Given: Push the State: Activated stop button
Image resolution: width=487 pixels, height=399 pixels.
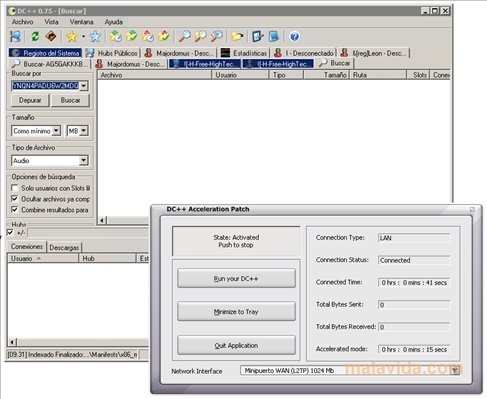Looking at the screenshot, I should [236, 241].
